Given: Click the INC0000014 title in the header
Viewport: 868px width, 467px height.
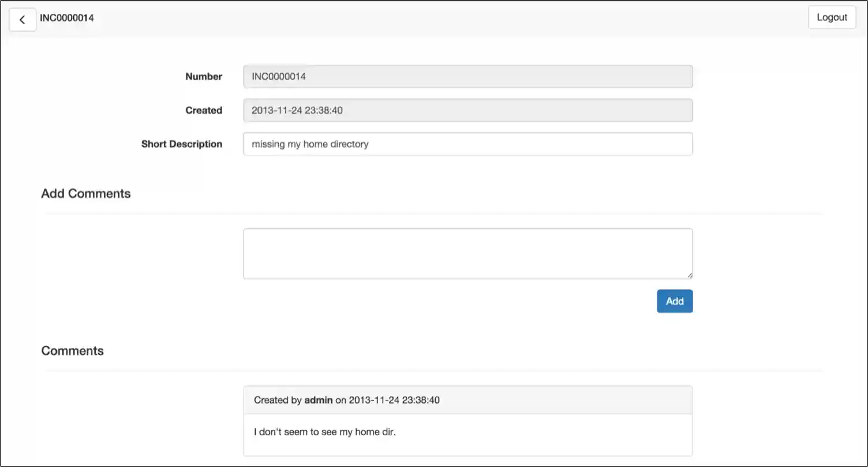Looking at the screenshot, I should 68,18.
